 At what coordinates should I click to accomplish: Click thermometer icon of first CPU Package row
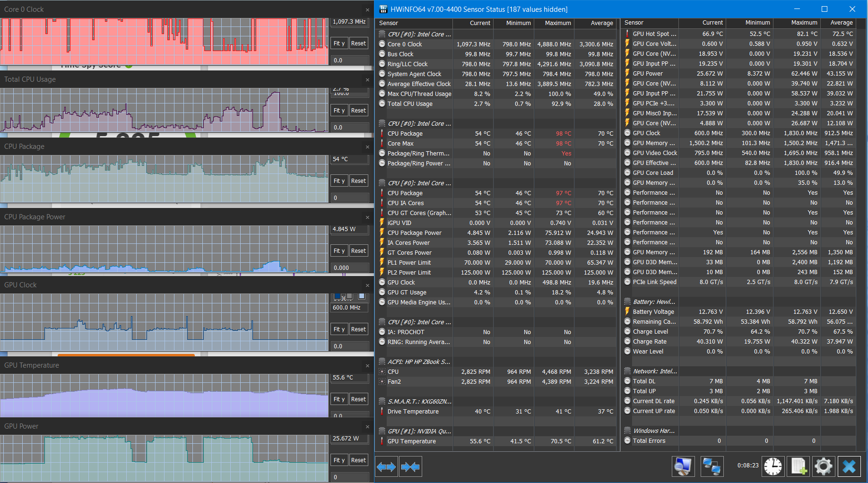pyautogui.click(x=382, y=133)
